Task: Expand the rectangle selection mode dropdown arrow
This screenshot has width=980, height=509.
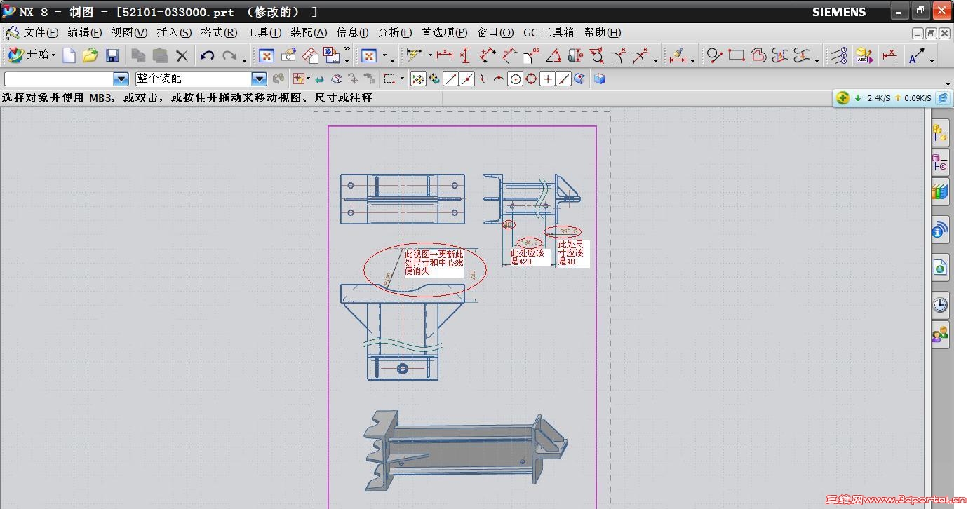Action: tap(402, 79)
